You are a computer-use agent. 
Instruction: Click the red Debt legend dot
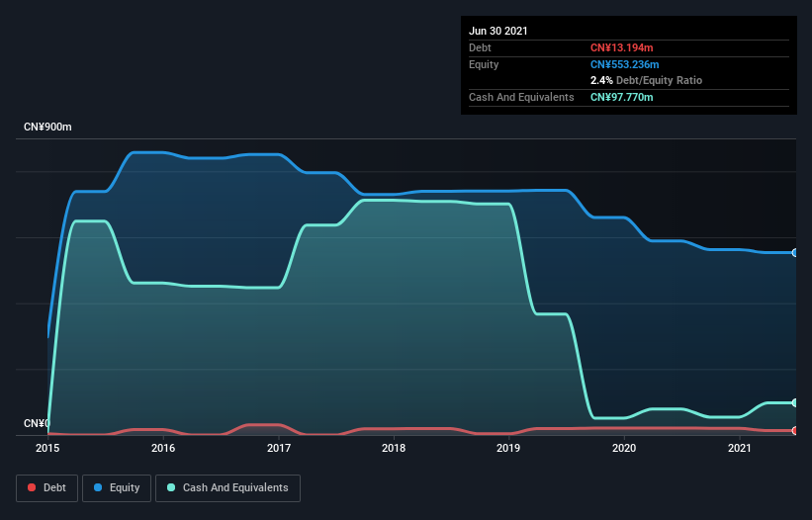pyautogui.click(x=32, y=487)
